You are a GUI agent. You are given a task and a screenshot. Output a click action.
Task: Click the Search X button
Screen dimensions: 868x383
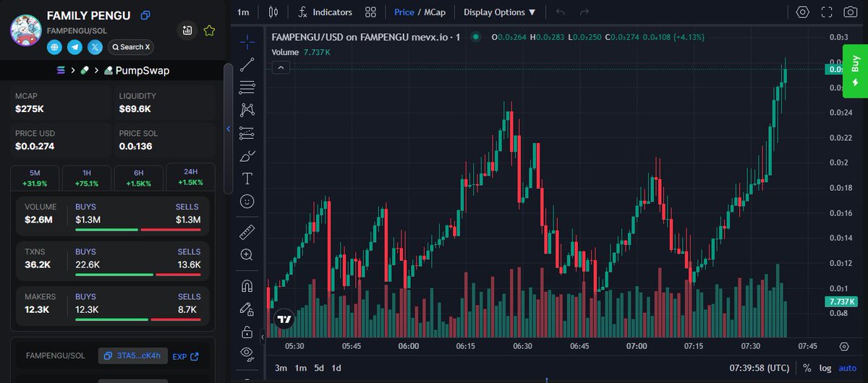pyautogui.click(x=130, y=47)
